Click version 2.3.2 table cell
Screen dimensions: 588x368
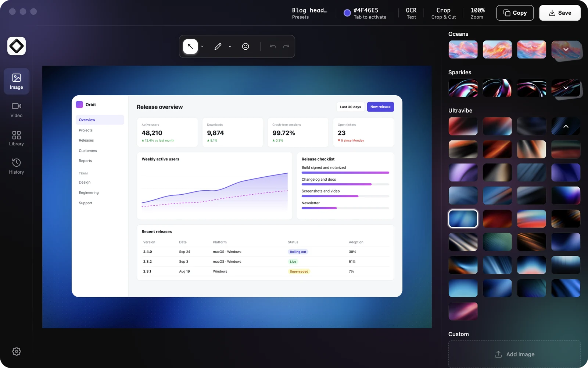[147, 262]
